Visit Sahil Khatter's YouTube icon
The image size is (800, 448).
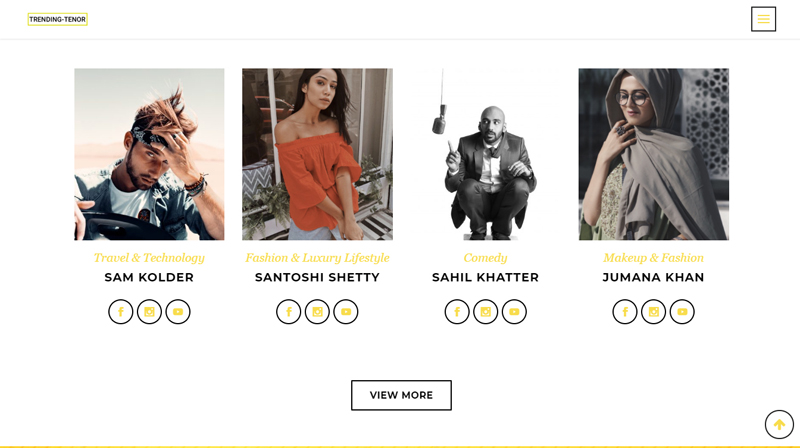point(514,312)
